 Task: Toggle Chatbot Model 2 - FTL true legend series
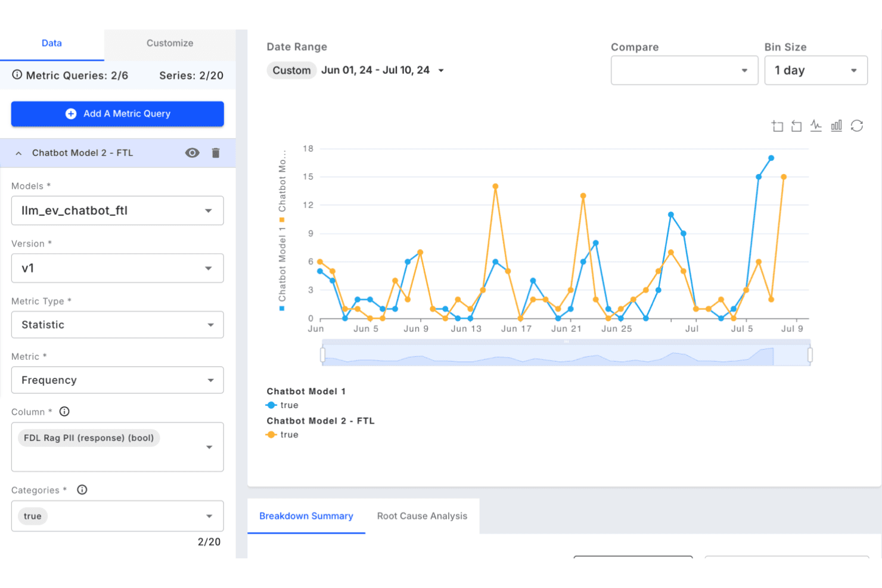282,435
